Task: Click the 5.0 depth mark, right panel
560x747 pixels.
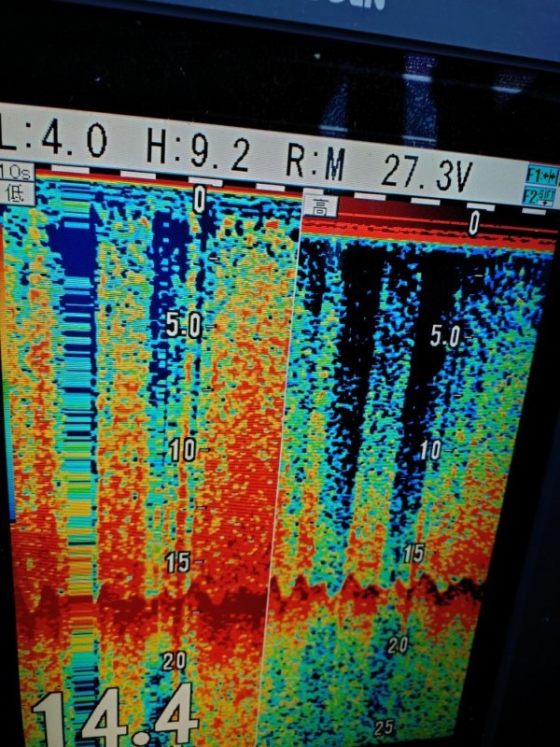Action: pyautogui.click(x=445, y=338)
